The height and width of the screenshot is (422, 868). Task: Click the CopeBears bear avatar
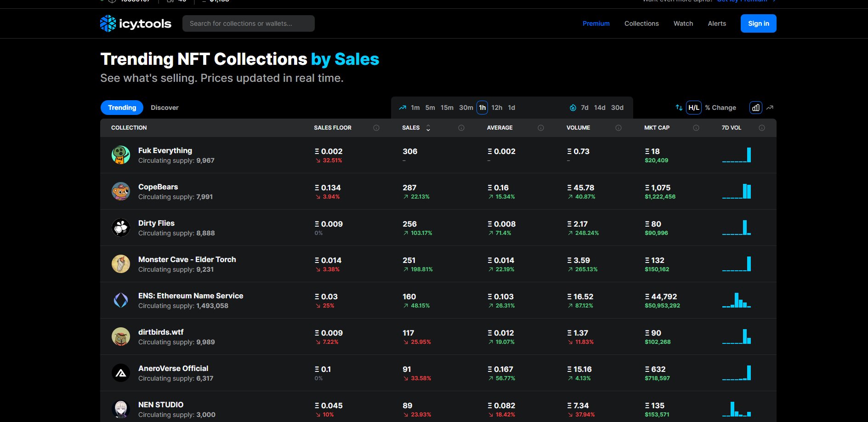[121, 191]
